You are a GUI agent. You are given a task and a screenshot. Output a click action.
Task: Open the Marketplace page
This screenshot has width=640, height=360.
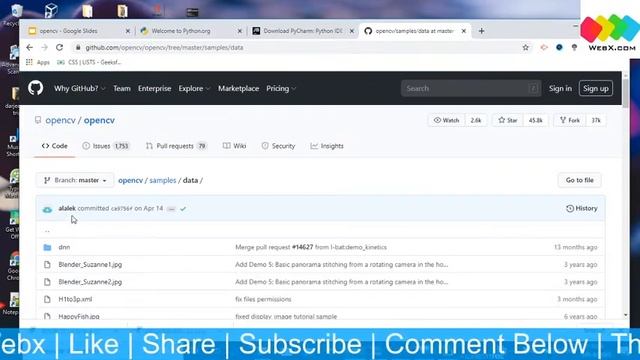tap(238, 88)
